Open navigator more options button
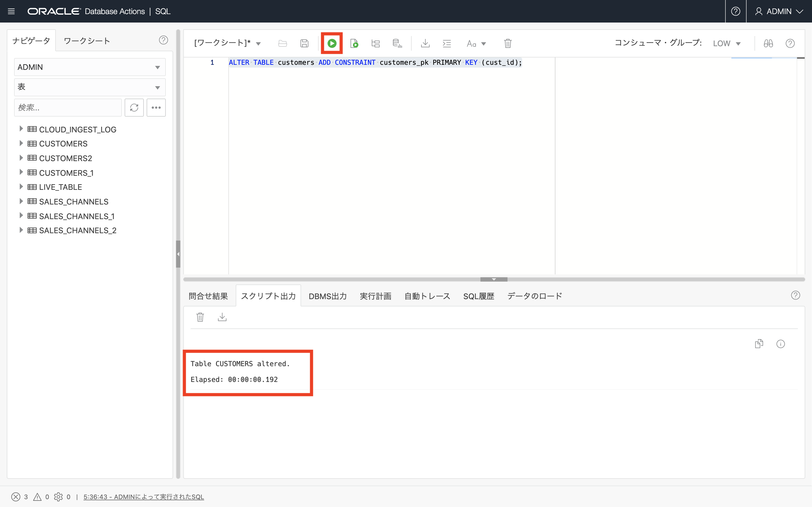The image size is (812, 507). 156,108
